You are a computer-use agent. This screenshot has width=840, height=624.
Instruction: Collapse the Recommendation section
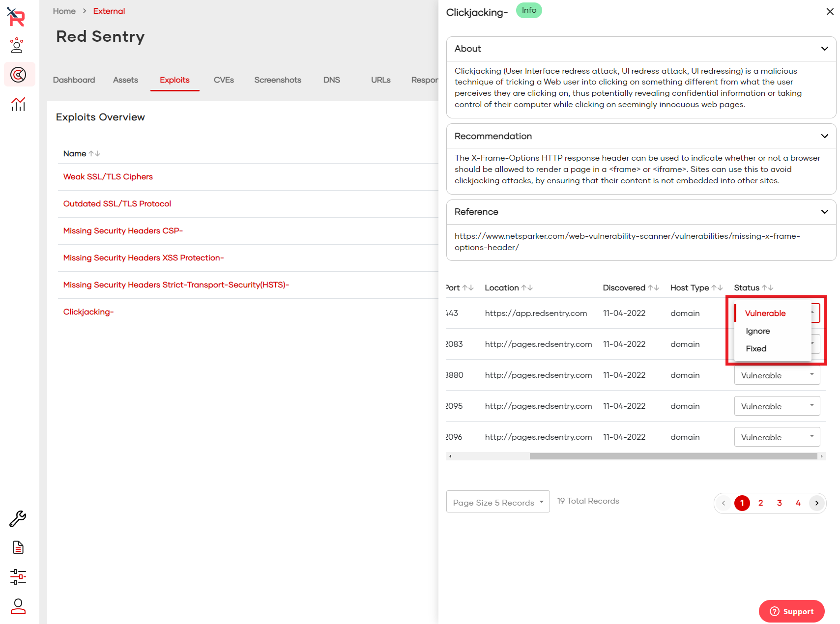tap(825, 136)
